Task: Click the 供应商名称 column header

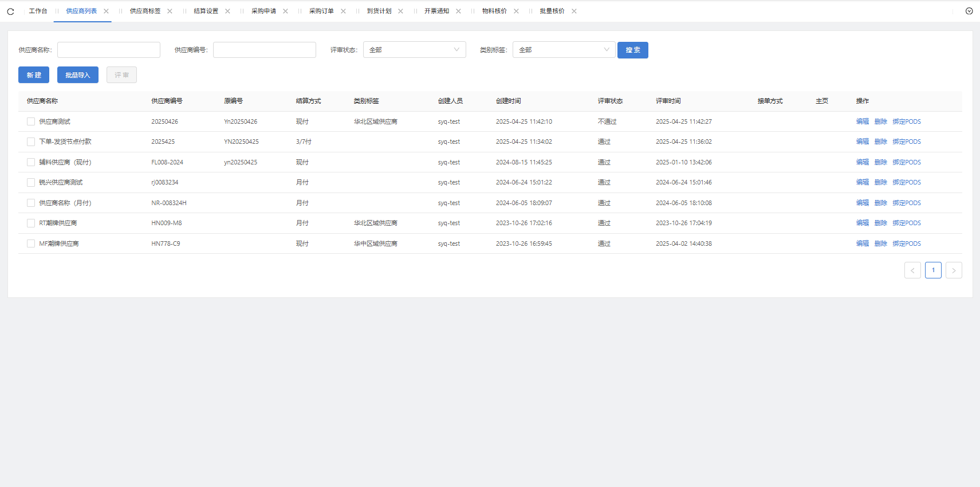Action: coord(42,101)
